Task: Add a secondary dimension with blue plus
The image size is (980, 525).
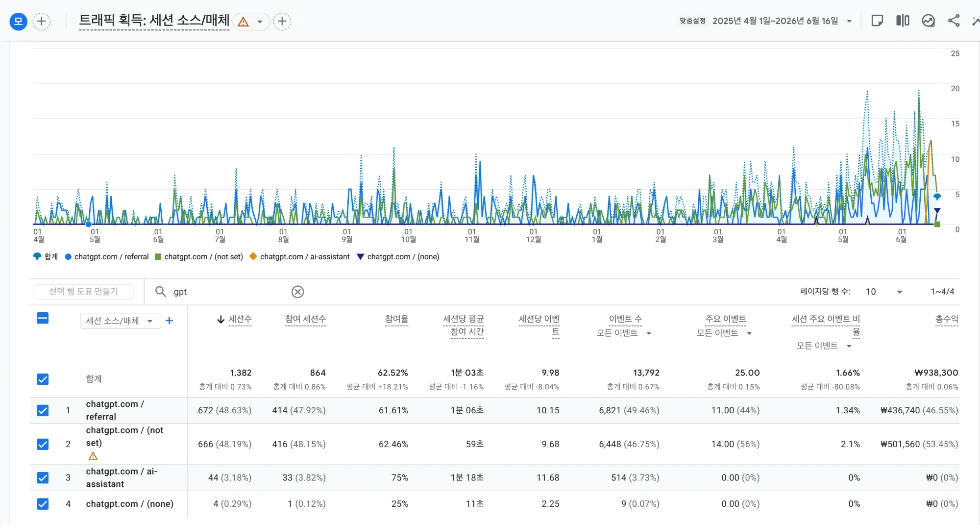Action: pos(169,321)
